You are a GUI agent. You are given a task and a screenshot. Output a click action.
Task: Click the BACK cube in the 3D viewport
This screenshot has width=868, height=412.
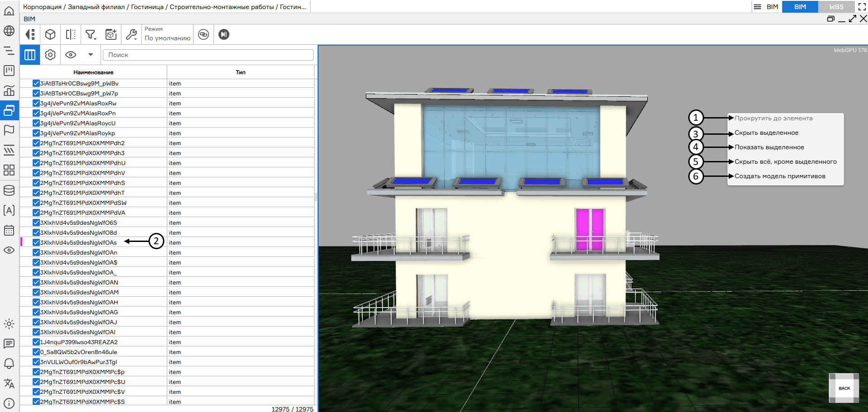click(844, 388)
